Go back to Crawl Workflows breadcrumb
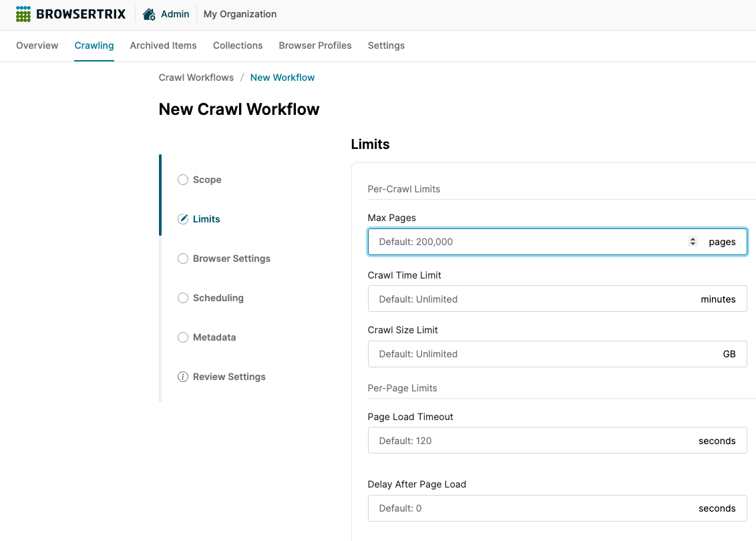 (x=196, y=77)
